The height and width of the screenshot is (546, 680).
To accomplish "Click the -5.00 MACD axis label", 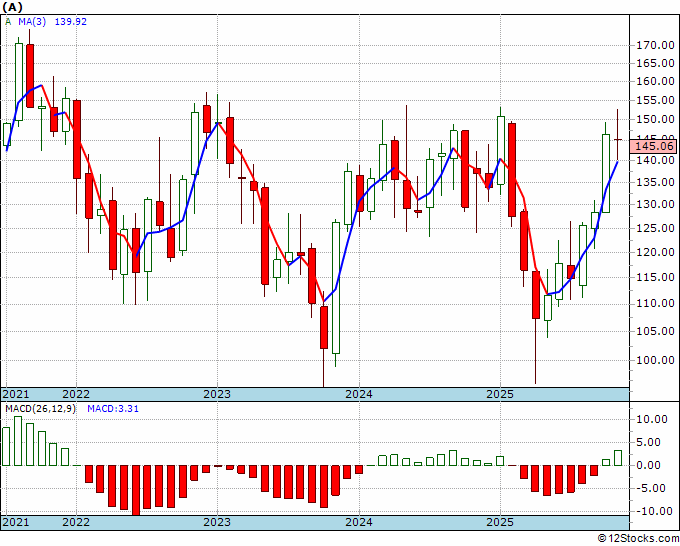I will coord(651,488).
